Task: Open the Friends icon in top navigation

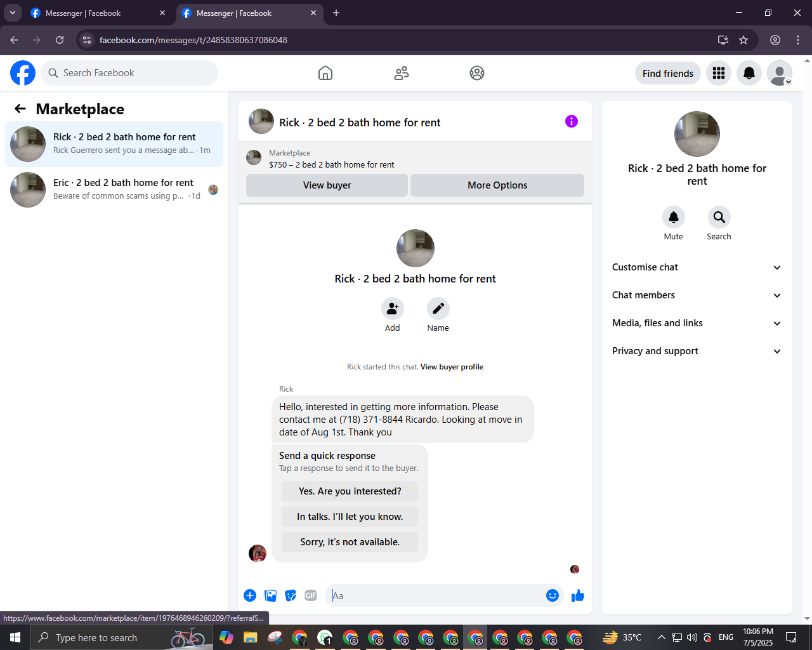Action: (402, 73)
